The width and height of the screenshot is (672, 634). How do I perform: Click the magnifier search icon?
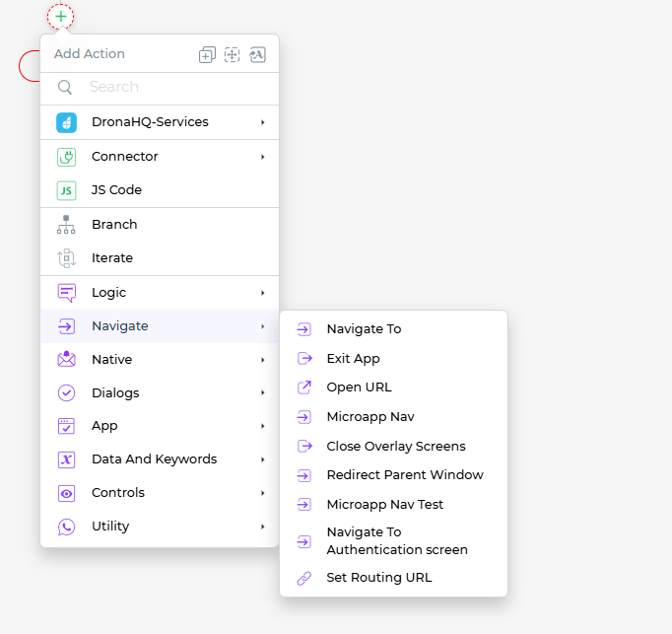click(x=65, y=87)
